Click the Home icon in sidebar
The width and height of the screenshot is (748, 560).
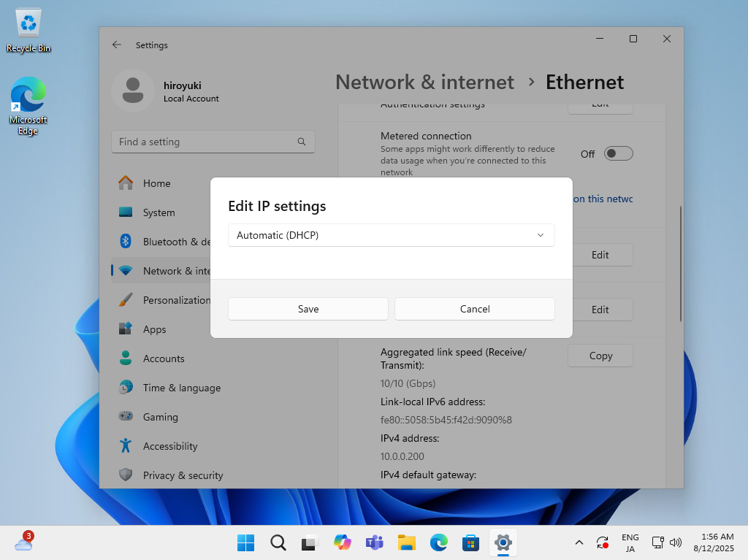point(126,183)
